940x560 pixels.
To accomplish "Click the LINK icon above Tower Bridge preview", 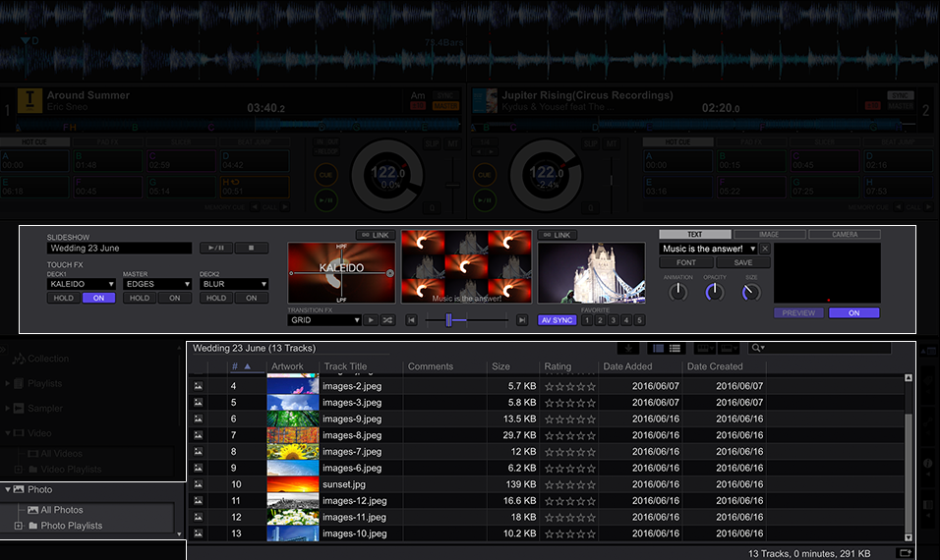I will 557,235.
